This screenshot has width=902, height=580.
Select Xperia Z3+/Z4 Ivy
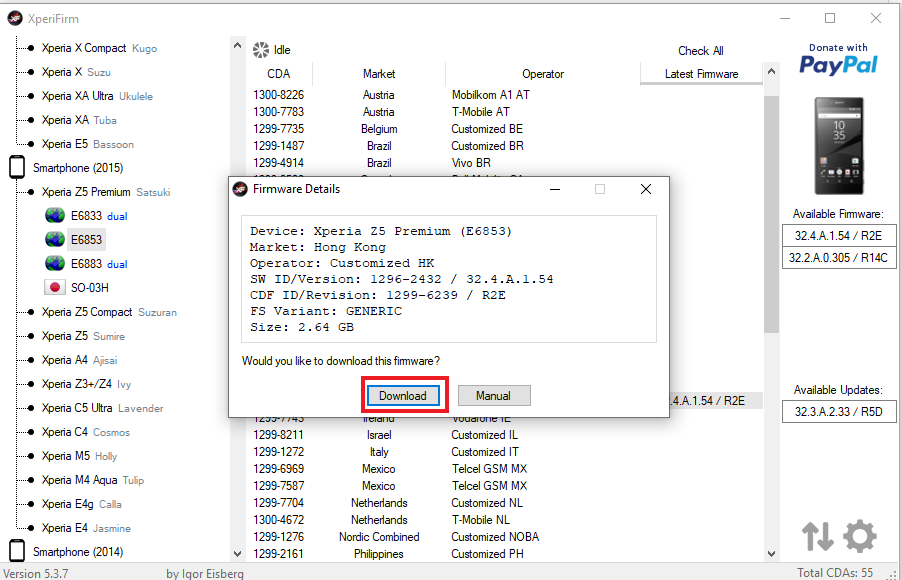point(87,384)
